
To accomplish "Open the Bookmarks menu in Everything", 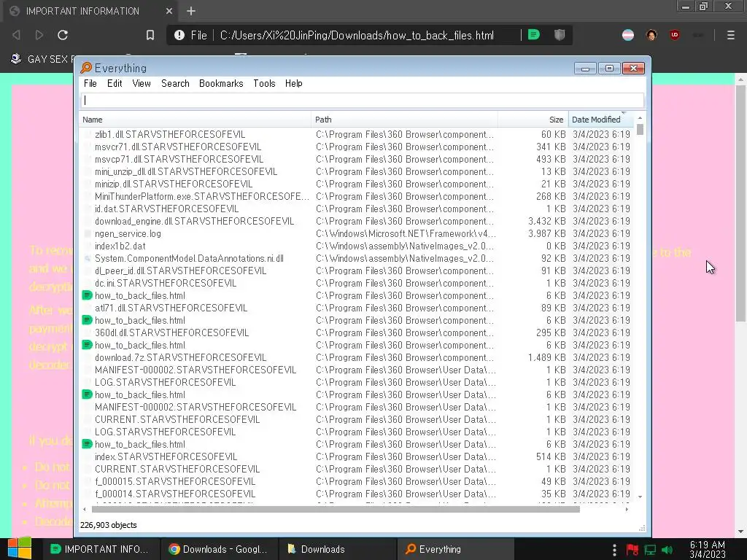I will (221, 83).
